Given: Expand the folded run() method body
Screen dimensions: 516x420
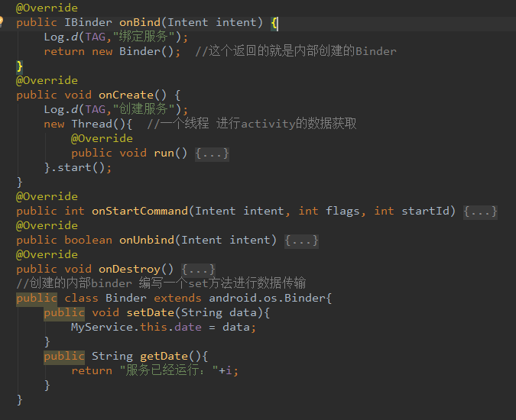Looking at the screenshot, I should tap(212, 153).
